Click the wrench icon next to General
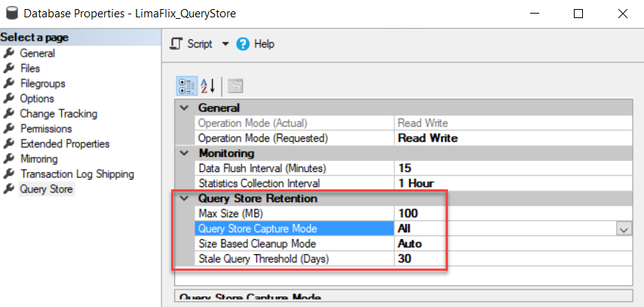The width and height of the screenshot is (644, 307). 9,54
